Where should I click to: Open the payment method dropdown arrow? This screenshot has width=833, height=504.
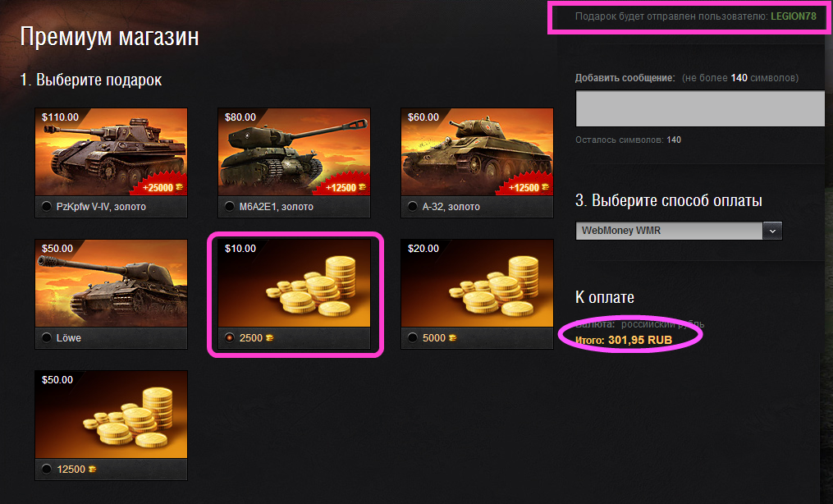pos(772,231)
